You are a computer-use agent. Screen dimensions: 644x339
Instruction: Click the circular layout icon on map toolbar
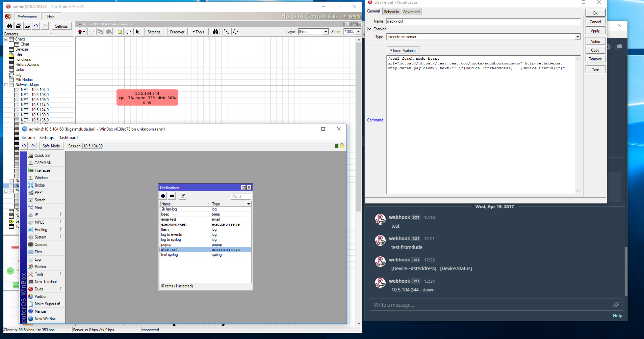tap(235, 32)
